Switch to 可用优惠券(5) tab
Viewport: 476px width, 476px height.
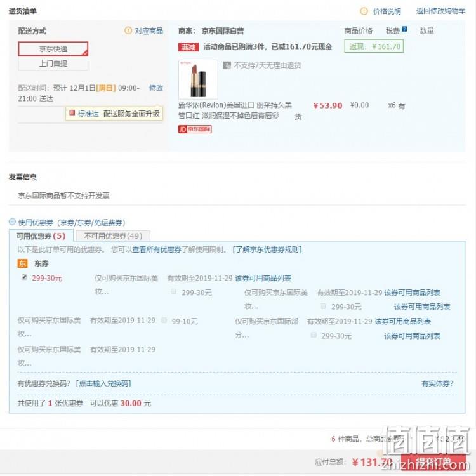41,236
